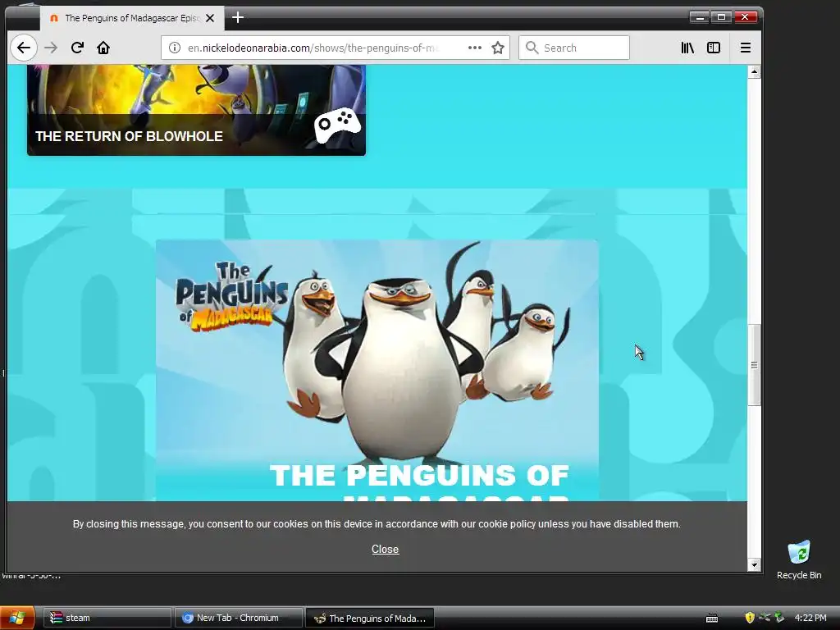Image resolution: width=840 pixels, height=630 pixels.
Task: Open the Windows Start button
Action: 17,618
